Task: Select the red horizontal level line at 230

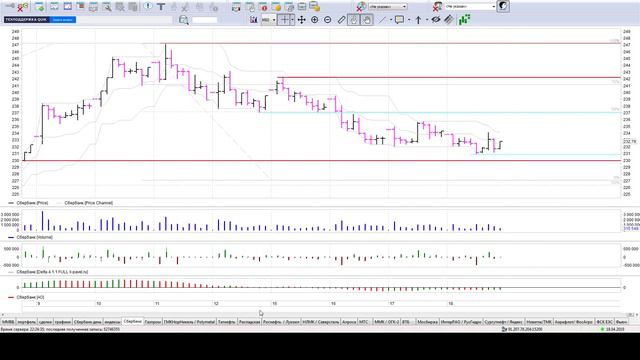Action: point(322,160)
